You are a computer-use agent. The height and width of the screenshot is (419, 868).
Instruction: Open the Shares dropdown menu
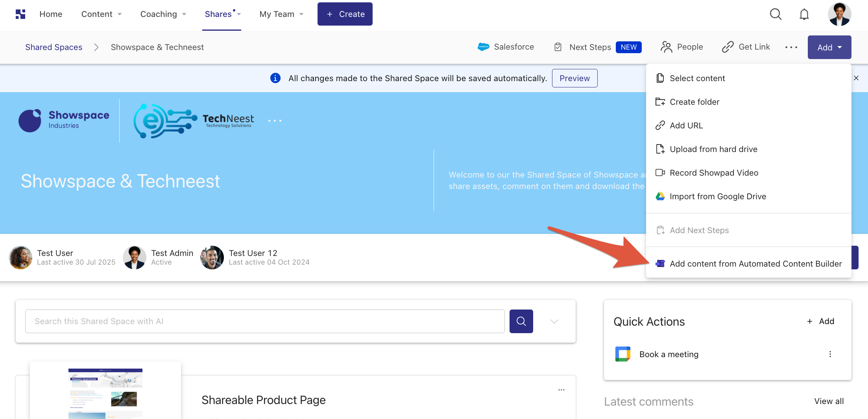coord(223,14)
